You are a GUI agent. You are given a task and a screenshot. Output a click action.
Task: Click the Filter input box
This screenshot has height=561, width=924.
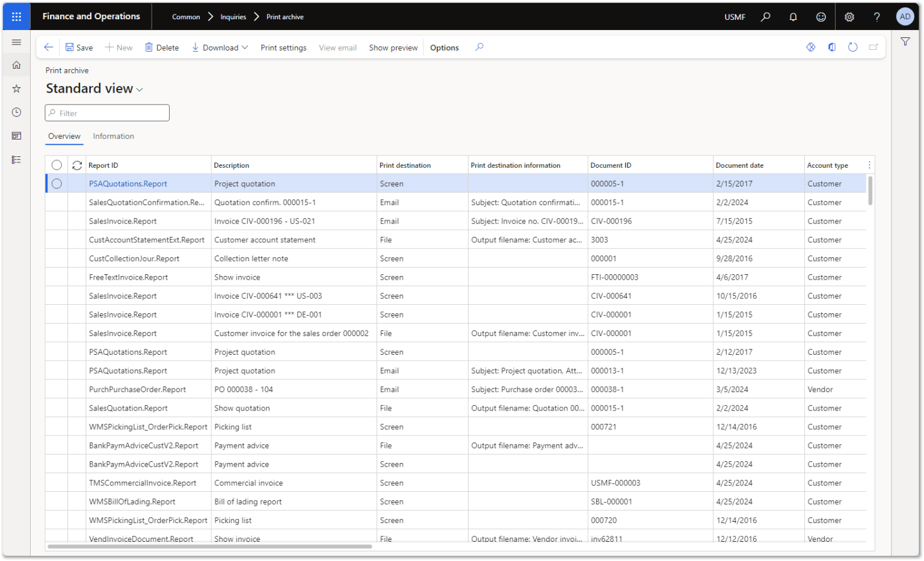tap(107, 113)
